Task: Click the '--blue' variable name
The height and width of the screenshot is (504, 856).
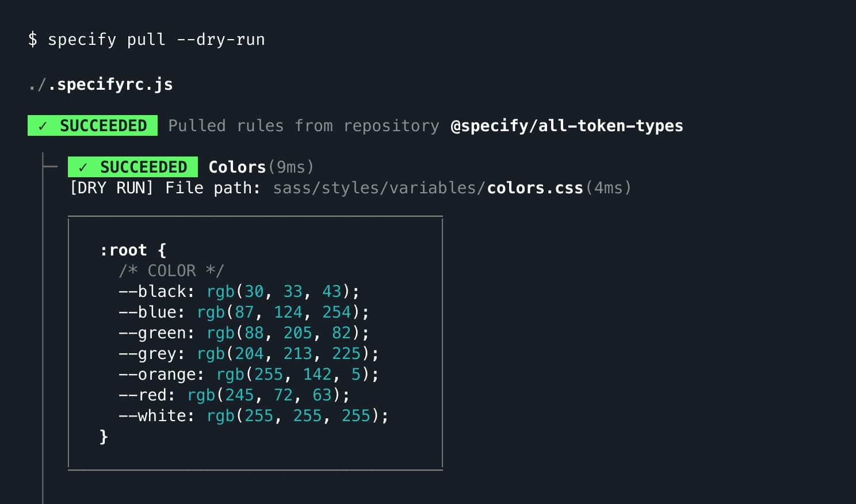Action: [x=147, y=312]
